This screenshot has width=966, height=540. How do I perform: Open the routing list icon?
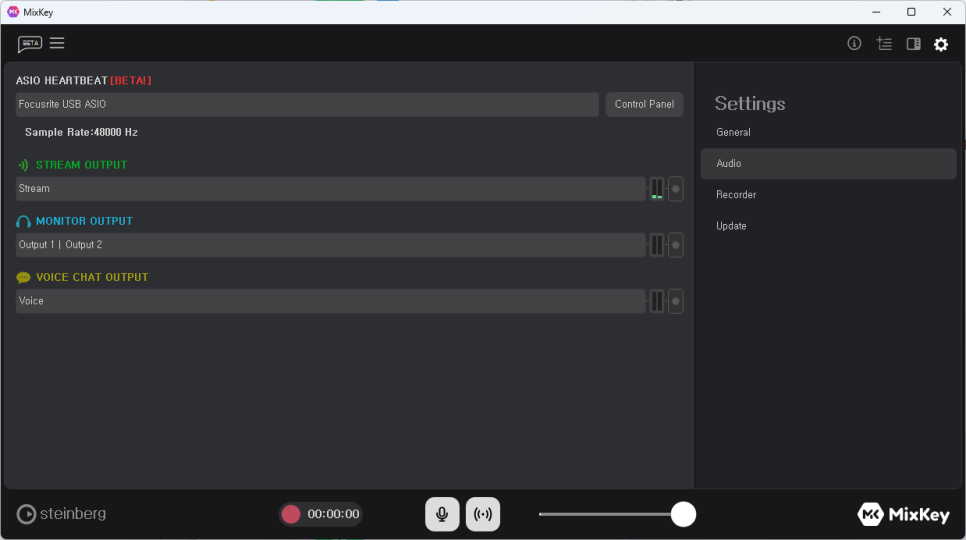click(x=884, y=43)
